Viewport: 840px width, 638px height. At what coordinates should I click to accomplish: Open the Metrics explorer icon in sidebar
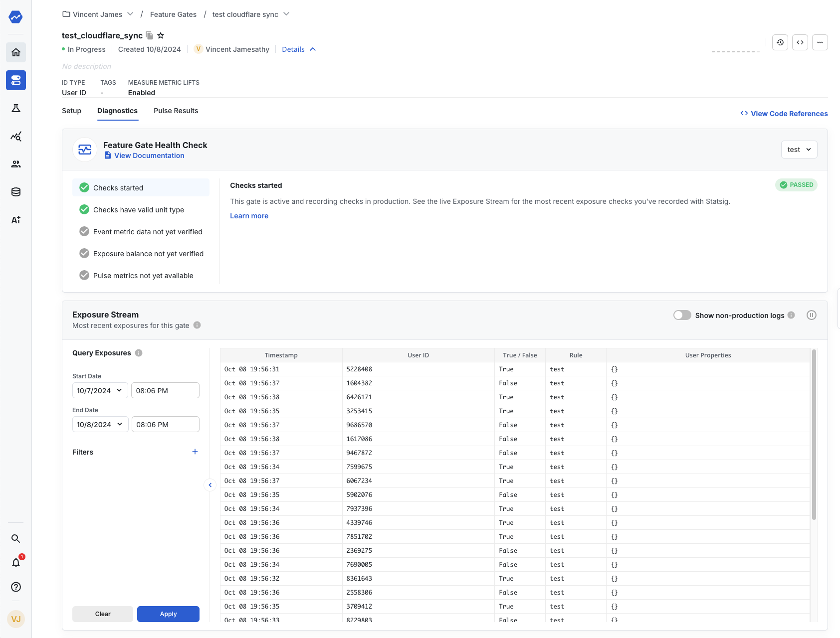(x=15, y=136)
